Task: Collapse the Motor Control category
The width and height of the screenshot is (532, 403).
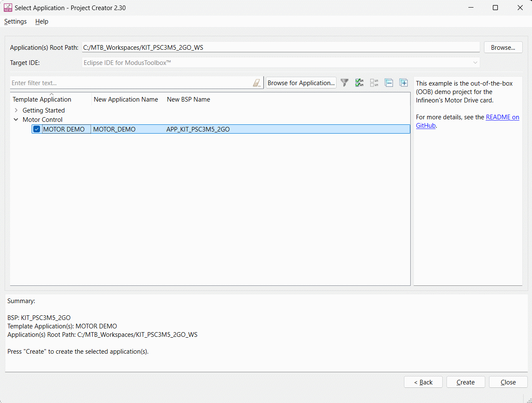Action: pos(16,120)
